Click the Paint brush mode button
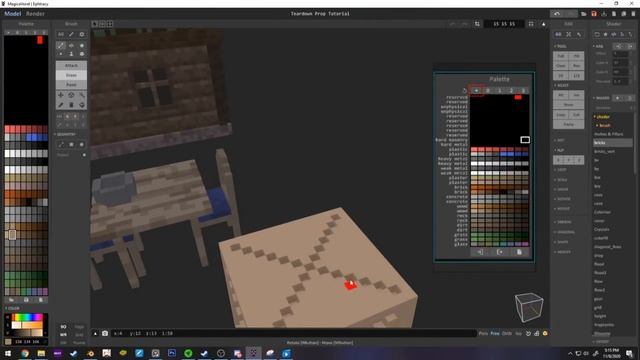The width and height of the screenshot is (640, 360). click(71, 84)
